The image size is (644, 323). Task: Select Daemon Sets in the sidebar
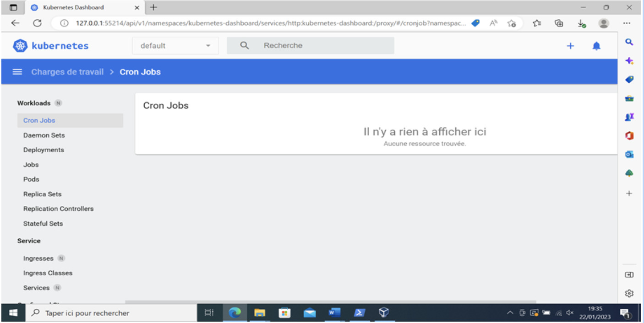click(44, 135)
